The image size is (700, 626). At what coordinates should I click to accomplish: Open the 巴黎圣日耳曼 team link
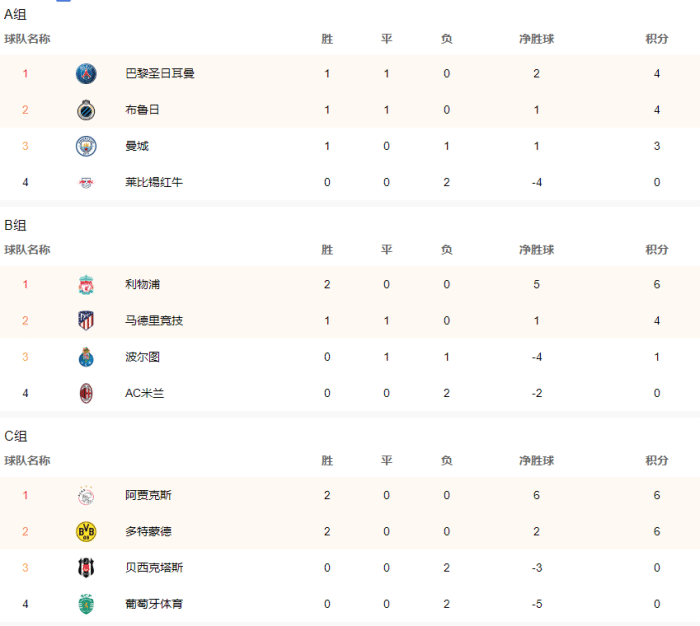point(159,73)
